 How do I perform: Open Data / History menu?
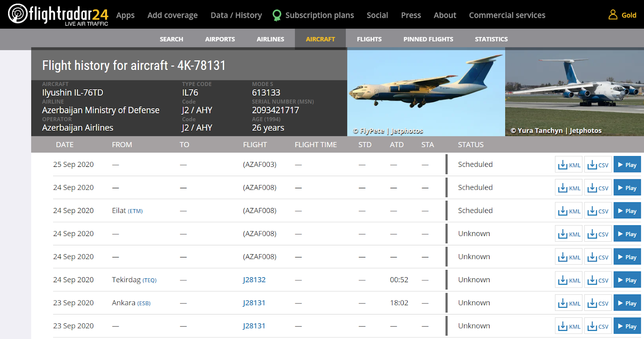(x=236, y=15)
